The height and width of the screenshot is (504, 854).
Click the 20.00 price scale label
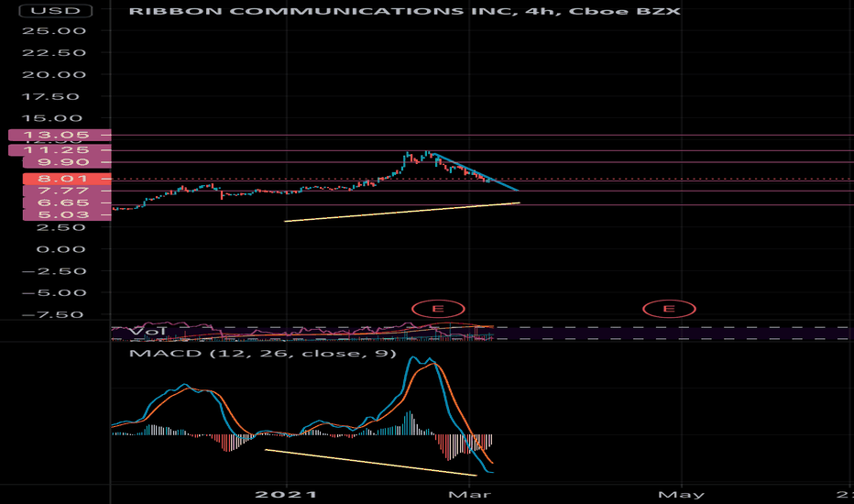coord(54,74)
